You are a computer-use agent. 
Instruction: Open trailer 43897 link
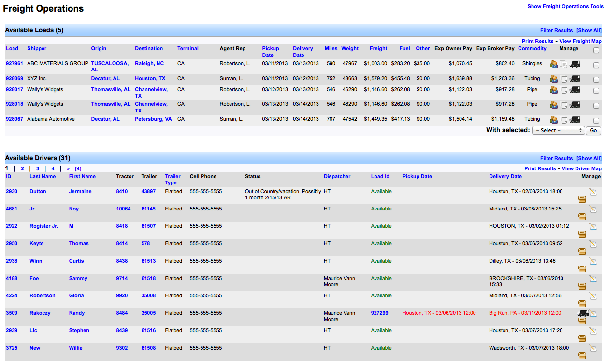(x=148, y=191)
